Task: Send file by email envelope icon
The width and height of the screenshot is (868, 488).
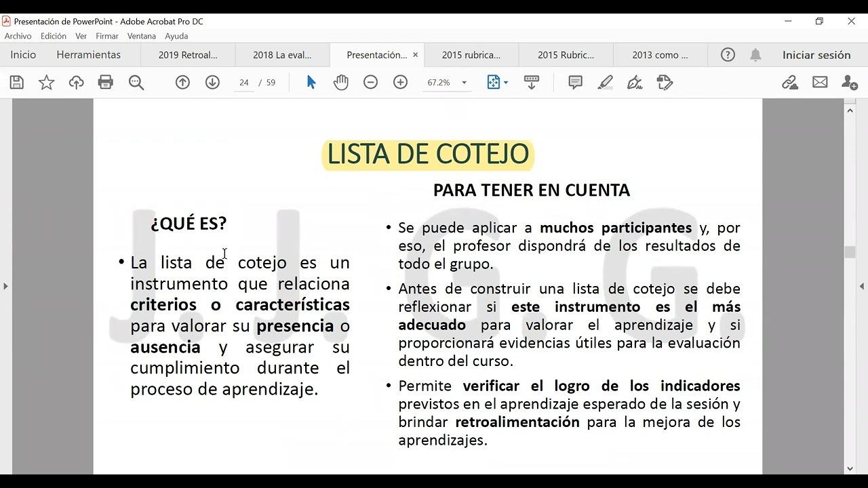Action: click(820, 83)
